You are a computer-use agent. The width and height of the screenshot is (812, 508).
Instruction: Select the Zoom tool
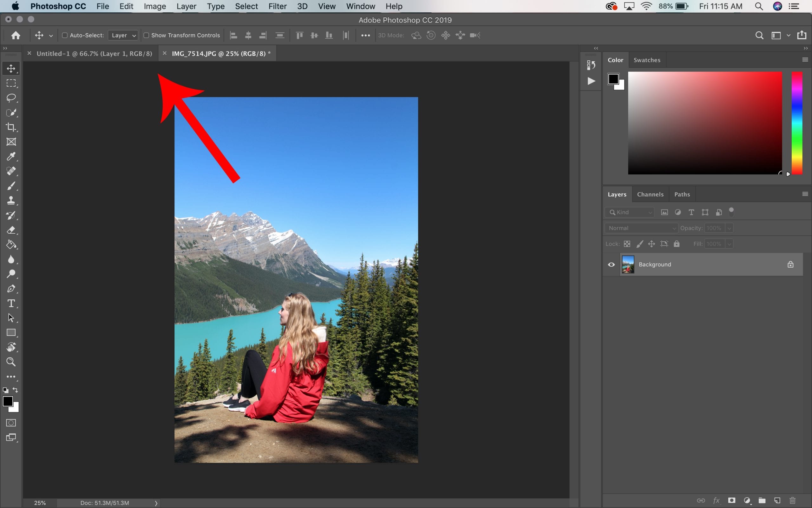(x=11, y=362)
